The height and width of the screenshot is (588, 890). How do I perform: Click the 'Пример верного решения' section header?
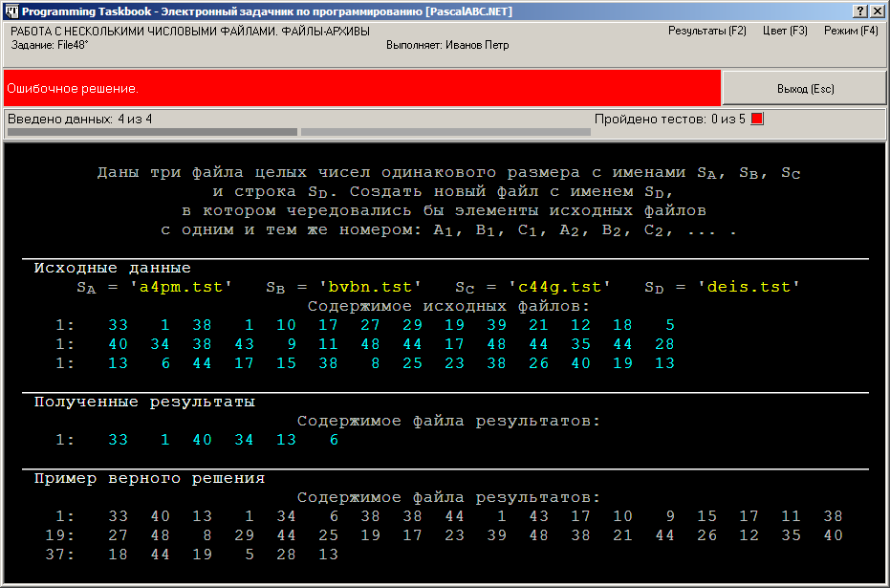tap(149, 478)
